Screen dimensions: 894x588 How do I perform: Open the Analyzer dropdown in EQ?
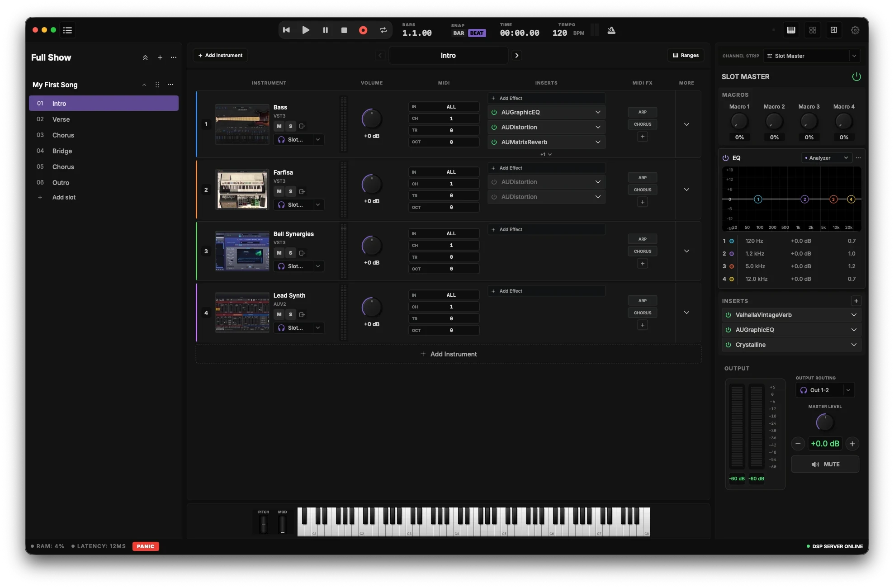[x=827, y=158]
